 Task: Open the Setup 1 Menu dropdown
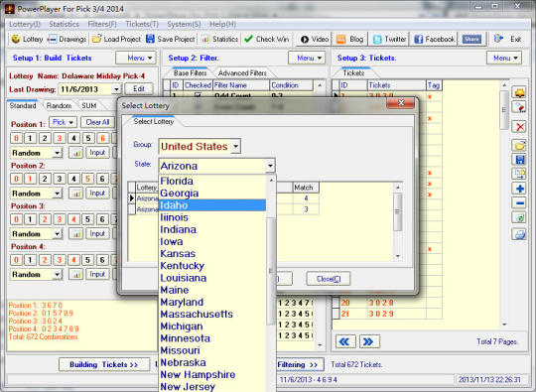(136, 59)
